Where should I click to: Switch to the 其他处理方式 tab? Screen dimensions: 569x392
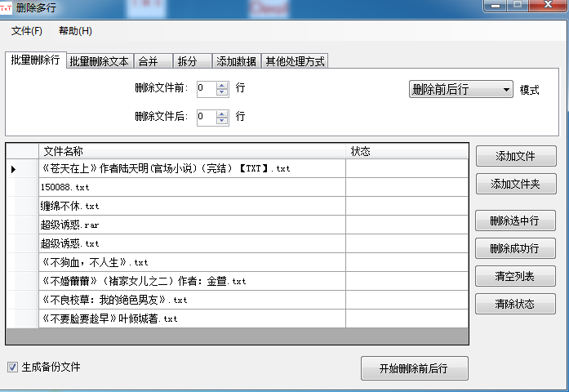(295, 61)
